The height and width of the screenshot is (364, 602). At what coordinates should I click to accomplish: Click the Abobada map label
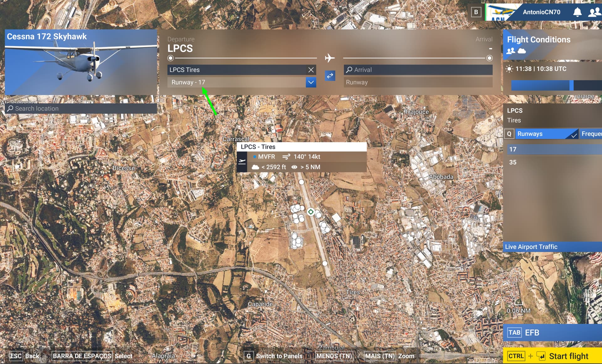coord(441,177)
